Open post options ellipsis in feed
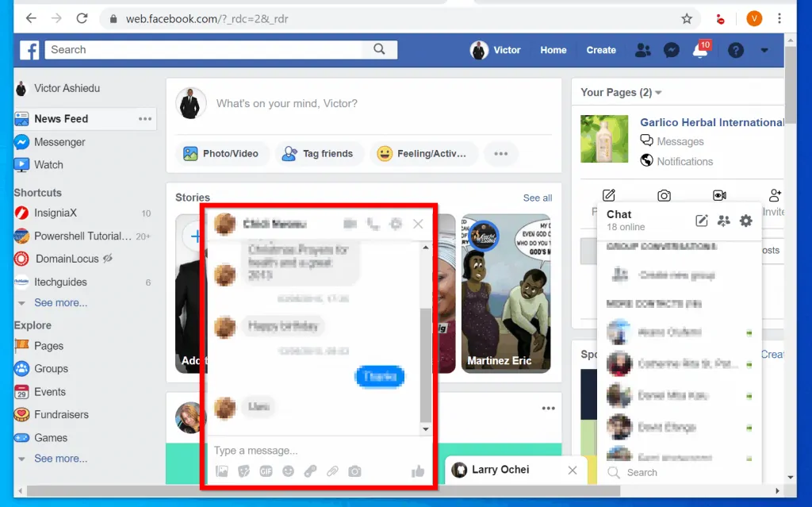This screenshot has width=812, height=507. click(549, 408)
